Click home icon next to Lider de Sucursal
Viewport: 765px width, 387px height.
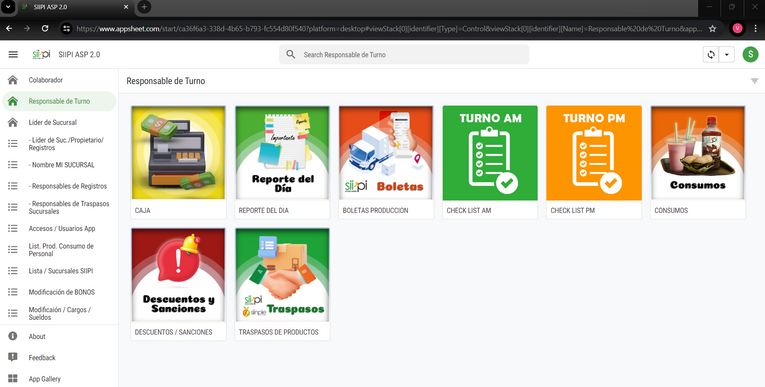[13, 122]
